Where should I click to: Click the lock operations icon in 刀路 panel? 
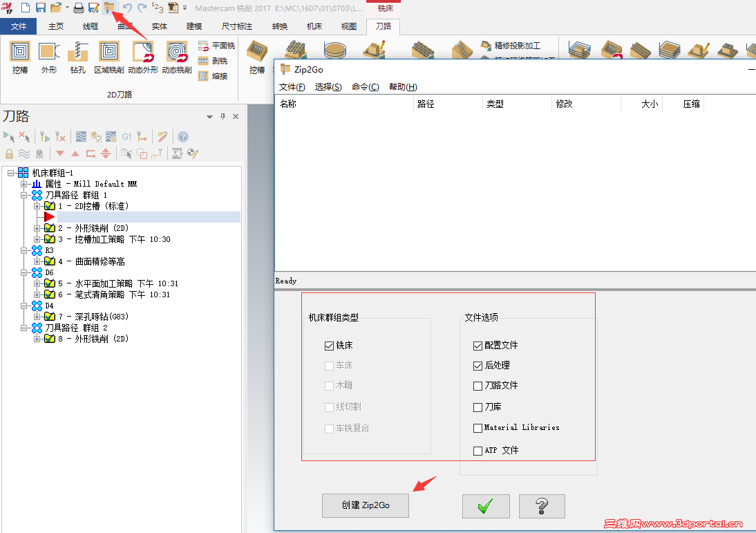[x=9, y=154]
